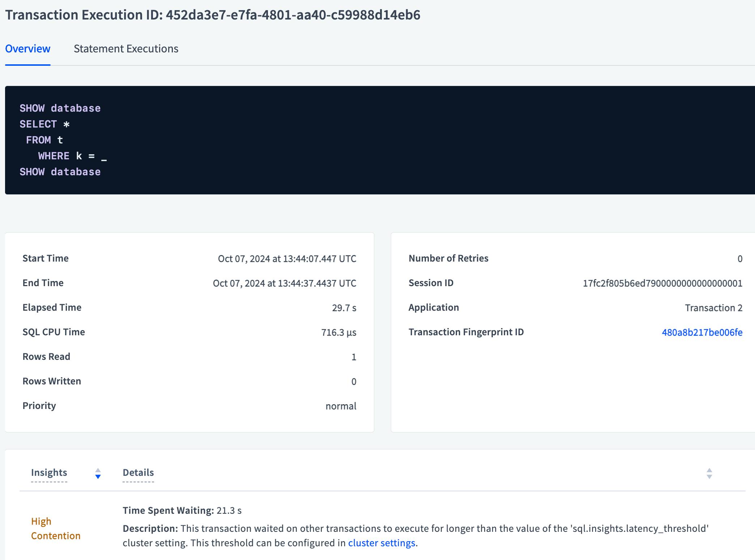Click the Details column sort arrows icon

pyautogui.click(x=709, y=473)
